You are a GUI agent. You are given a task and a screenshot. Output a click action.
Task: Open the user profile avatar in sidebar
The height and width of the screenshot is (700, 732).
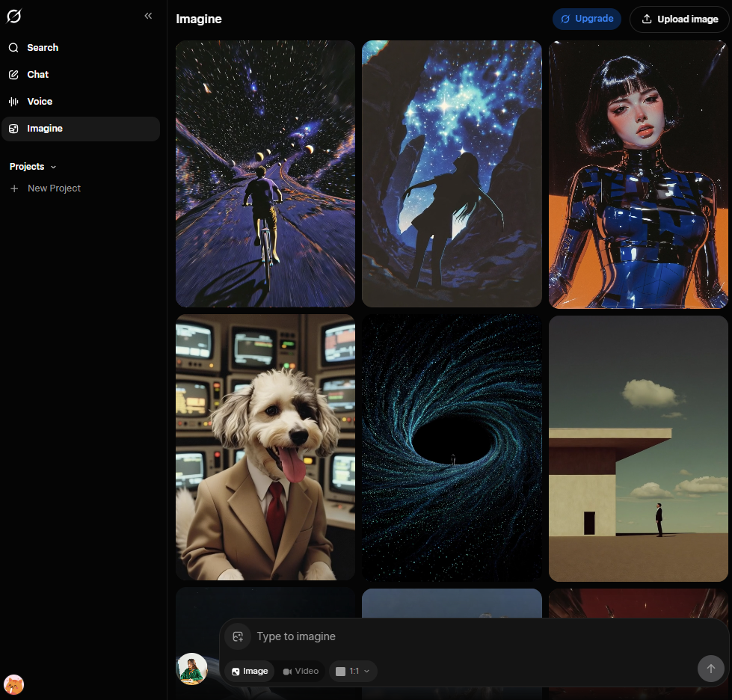tap(14, 684)
